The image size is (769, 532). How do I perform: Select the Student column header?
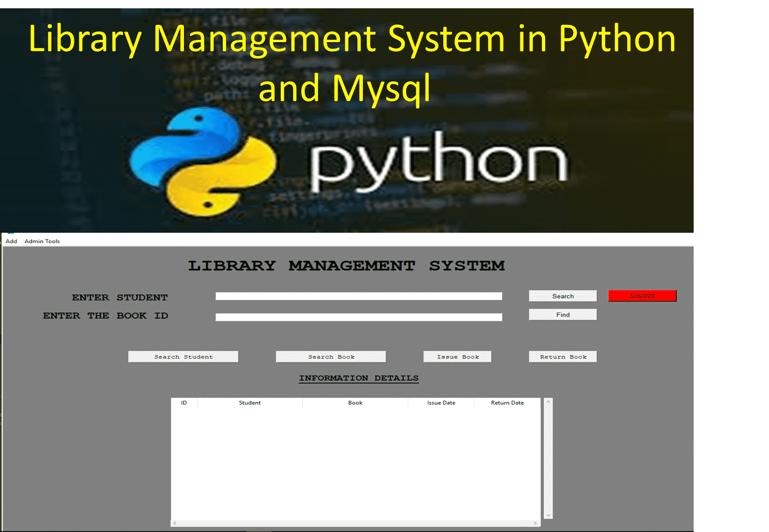[250, 403]
